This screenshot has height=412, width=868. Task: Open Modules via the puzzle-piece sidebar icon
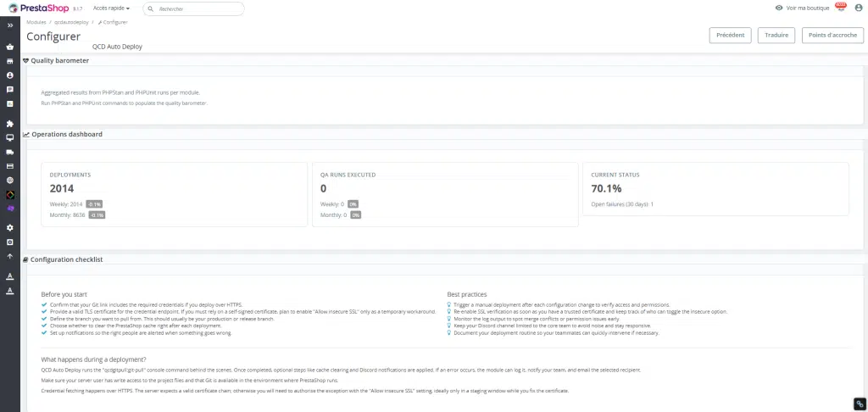(10, 124)
